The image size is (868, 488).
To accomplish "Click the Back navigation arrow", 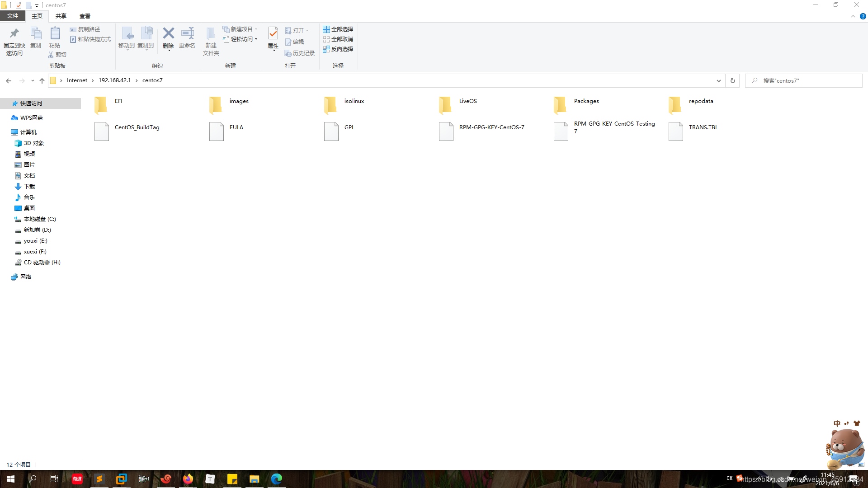I will coord(9,81).
